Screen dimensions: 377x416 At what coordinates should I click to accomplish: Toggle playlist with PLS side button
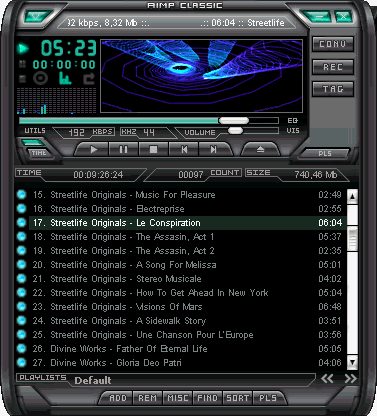tap(325, 153)
